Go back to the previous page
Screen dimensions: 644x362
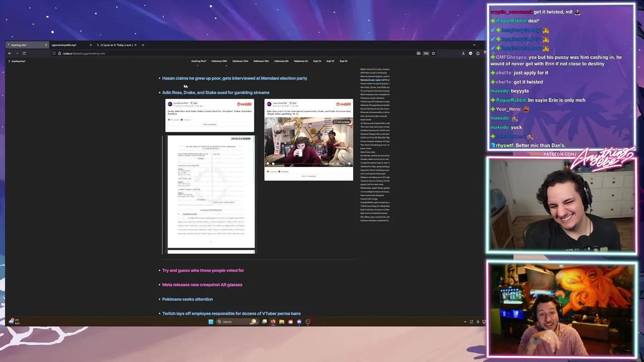tap(10, 53)
